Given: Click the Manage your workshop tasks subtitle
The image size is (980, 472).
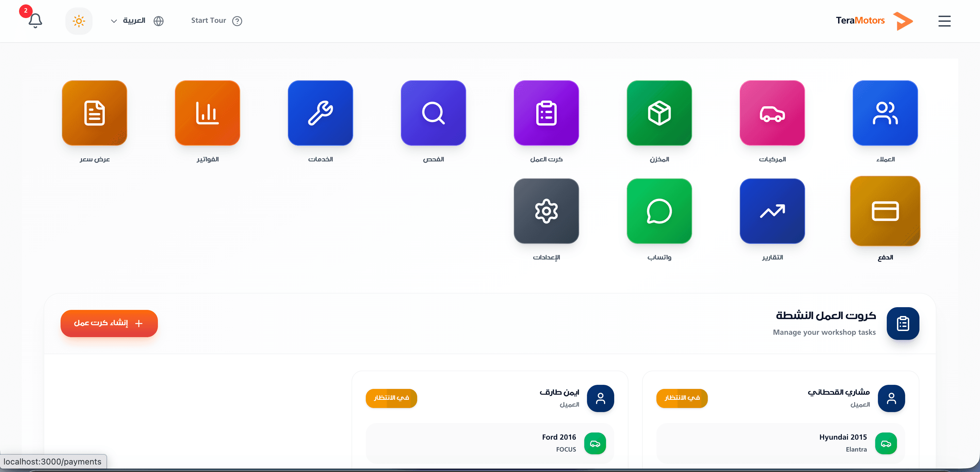Looking at the screenshot, I should coord(824,332).
